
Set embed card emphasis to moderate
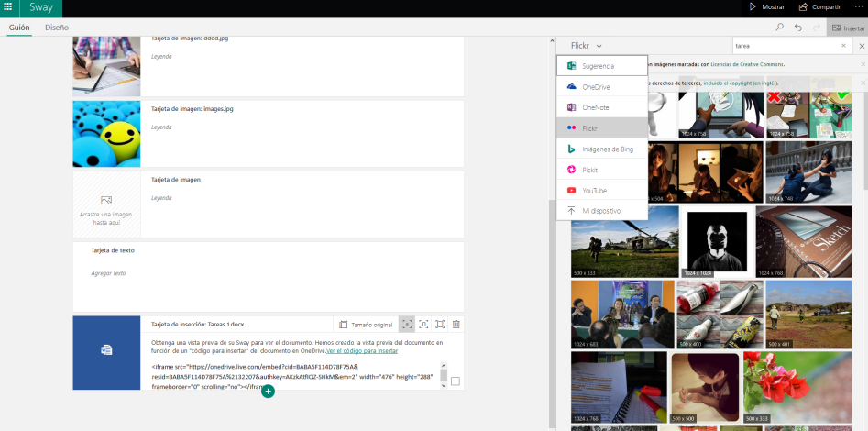[x=423, y=325]
